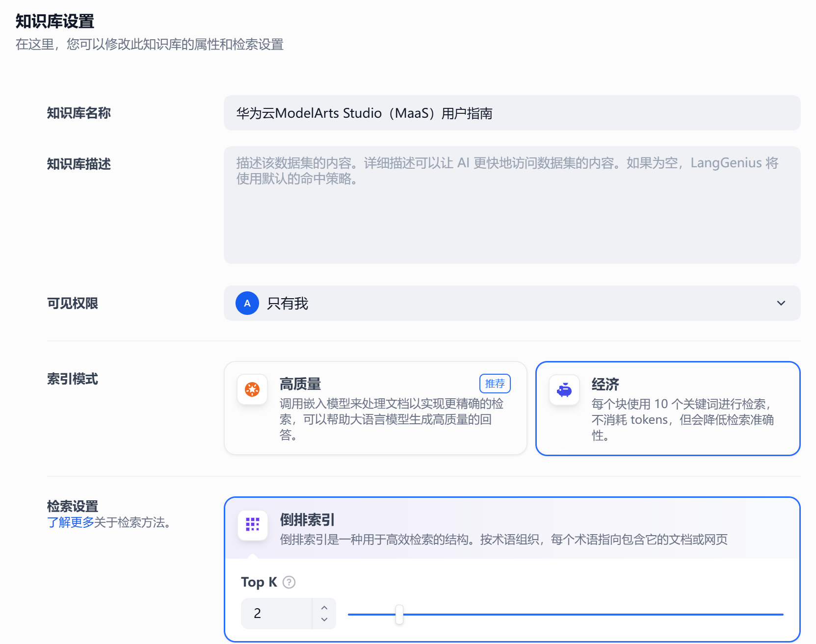Open the 了解更多 link
816x644 pixels.
pyautogui.click(x=71, y=522)
